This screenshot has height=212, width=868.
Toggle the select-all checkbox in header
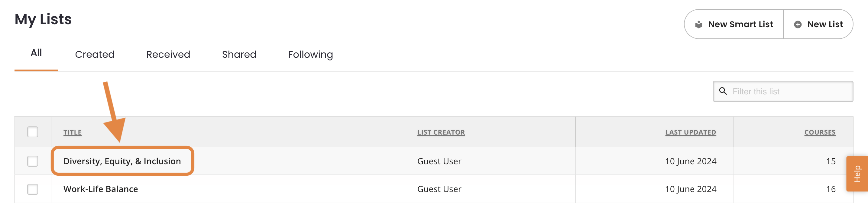click(x=33, y=132)
